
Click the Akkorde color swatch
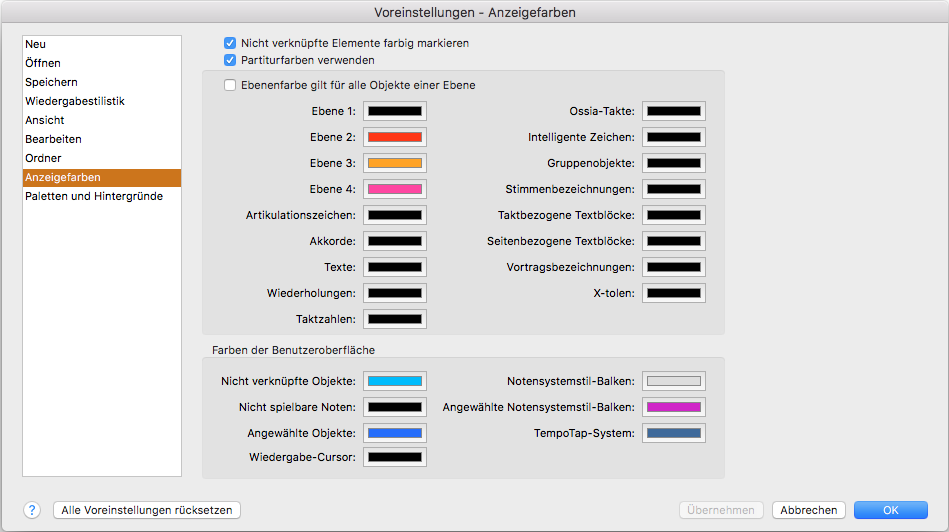click(395, 241)
